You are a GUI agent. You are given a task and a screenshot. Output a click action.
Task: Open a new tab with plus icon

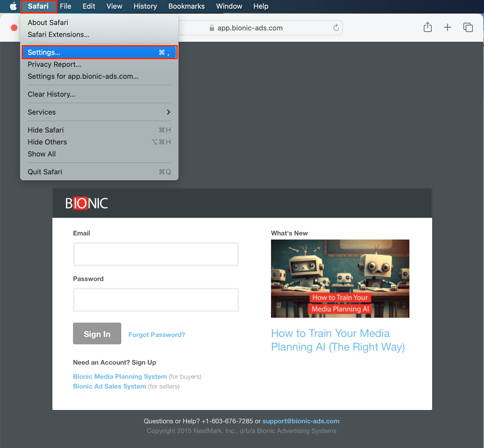[x=447, y=27]
